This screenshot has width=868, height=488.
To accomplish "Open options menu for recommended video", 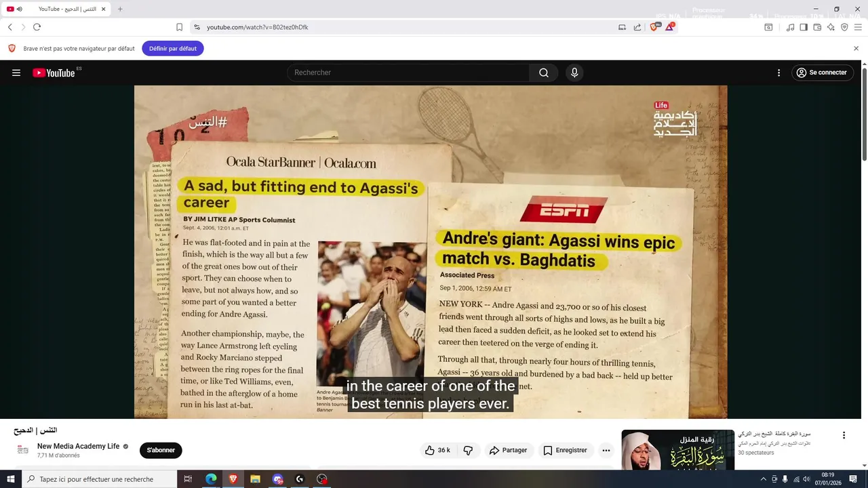I will (x=844, y=435).
